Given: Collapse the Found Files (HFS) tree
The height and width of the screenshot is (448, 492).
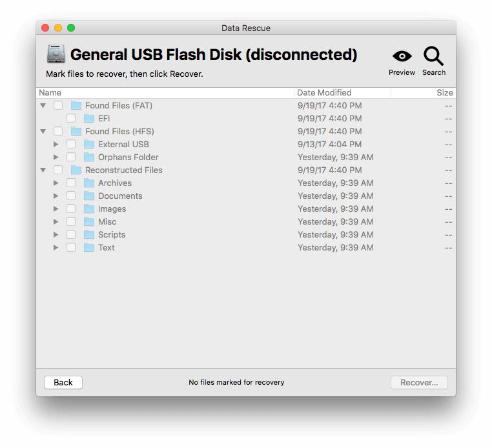Looking at the screenshot, I should click(x=43, y=131).
